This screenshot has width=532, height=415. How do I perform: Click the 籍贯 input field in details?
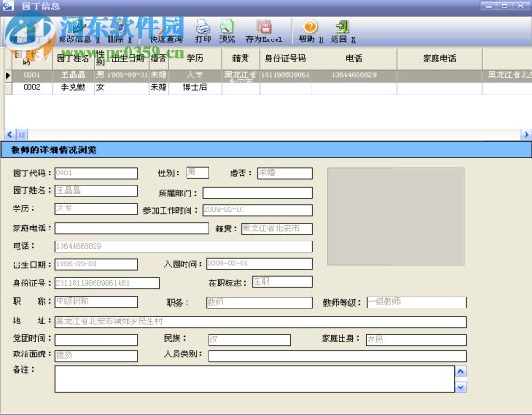[277, 229]
